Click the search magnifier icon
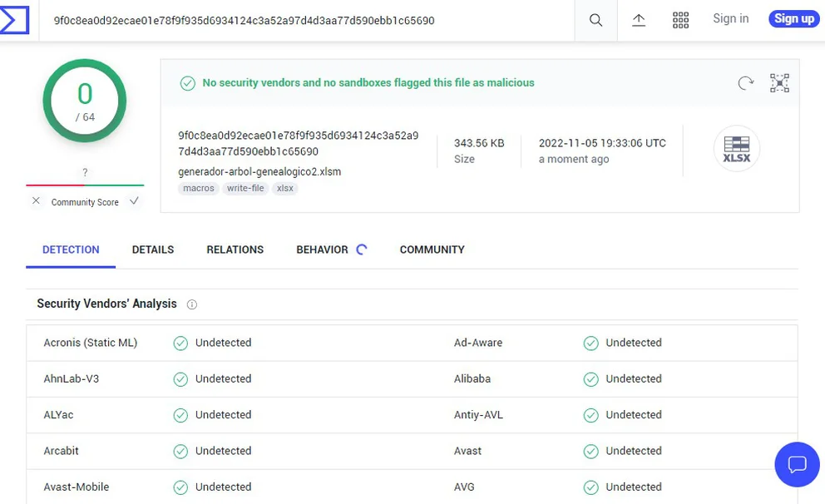825x504 pixels. pos(595,20)
